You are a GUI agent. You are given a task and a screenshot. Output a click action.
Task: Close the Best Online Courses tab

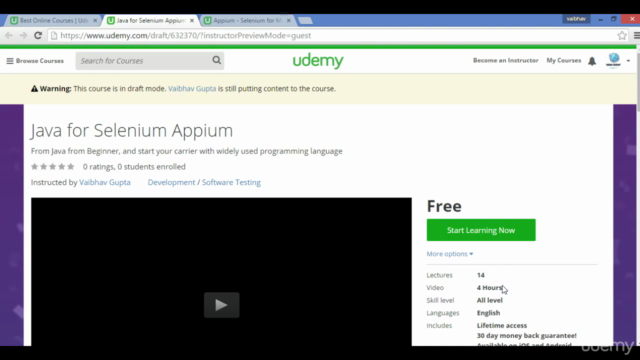click(x=95, y=20)
